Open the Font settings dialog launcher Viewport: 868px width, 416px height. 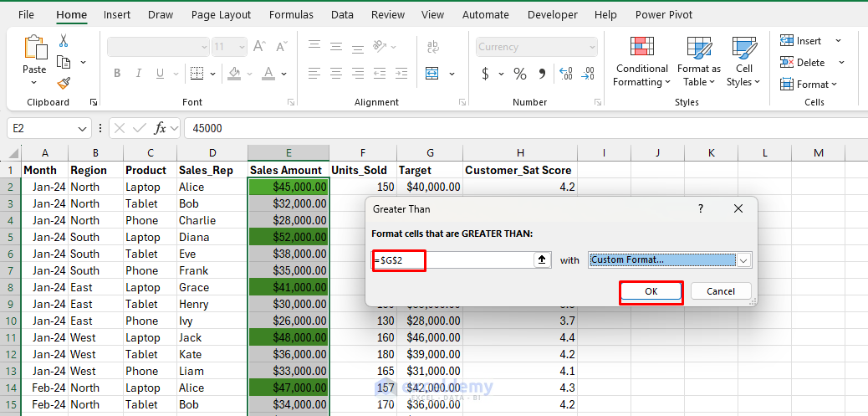(291, 102)
